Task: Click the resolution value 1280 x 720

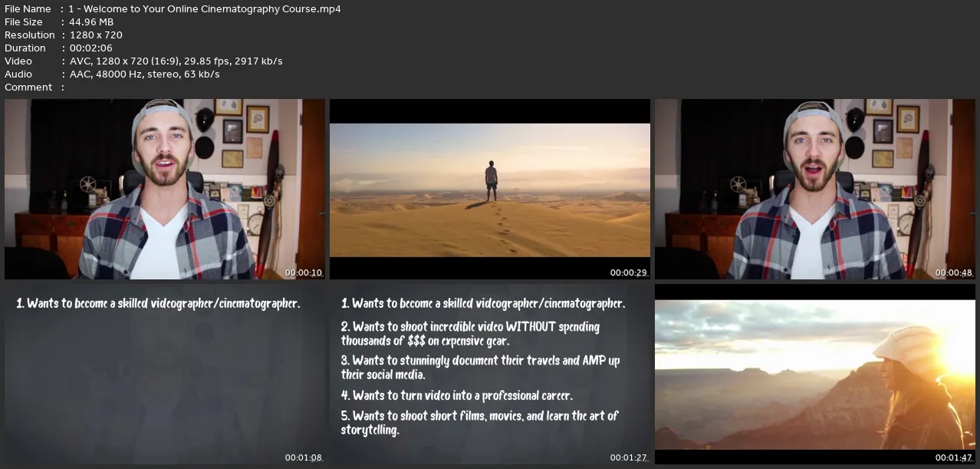Action: tap(96, 35)
